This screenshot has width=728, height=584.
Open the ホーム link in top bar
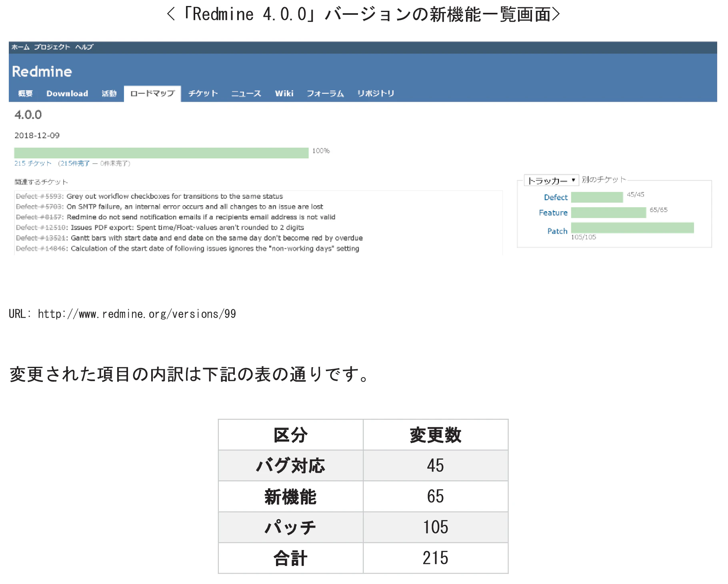20,47
